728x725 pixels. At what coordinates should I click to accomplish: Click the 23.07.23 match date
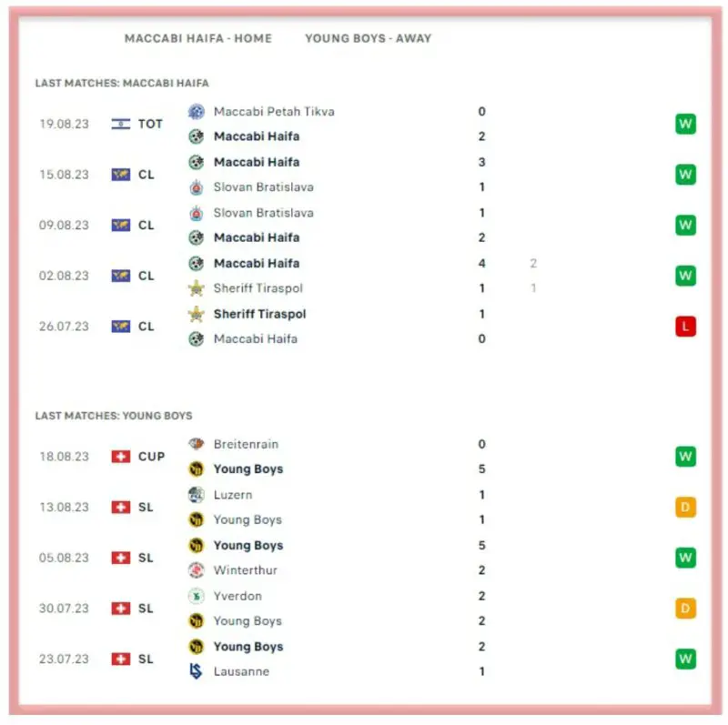[x=64, y=659]
